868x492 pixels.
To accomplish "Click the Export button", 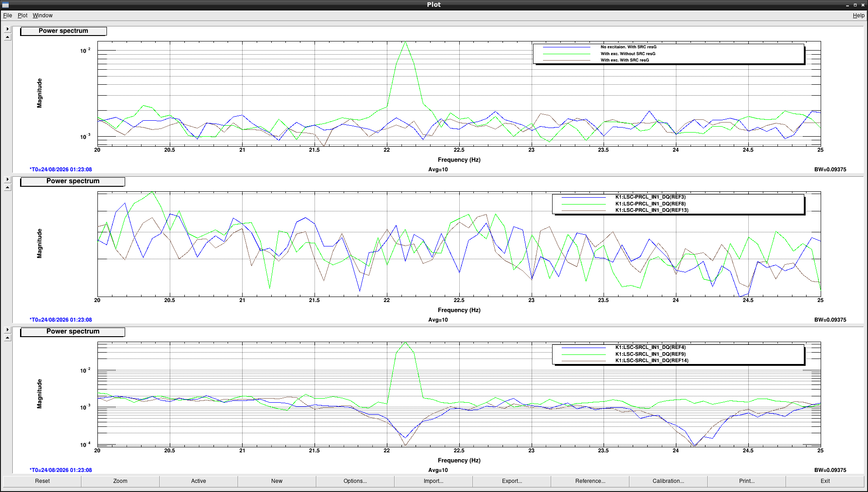I will 512,481.
